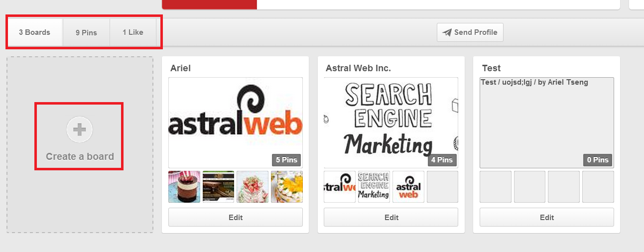Select the chocolate cake thumbnail in Ariel board
Image resolution: width=644 pixels, height=252 pixels.
184,187
